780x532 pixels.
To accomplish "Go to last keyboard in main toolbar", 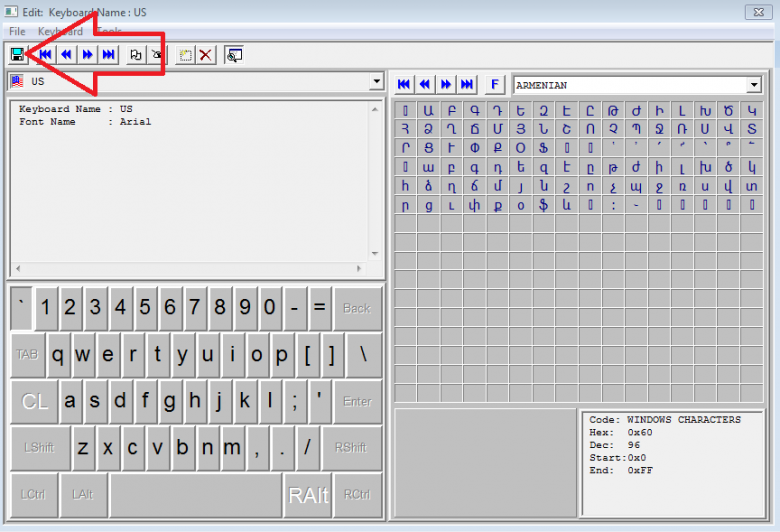I will pyautogui.click(x=109, y=54).
